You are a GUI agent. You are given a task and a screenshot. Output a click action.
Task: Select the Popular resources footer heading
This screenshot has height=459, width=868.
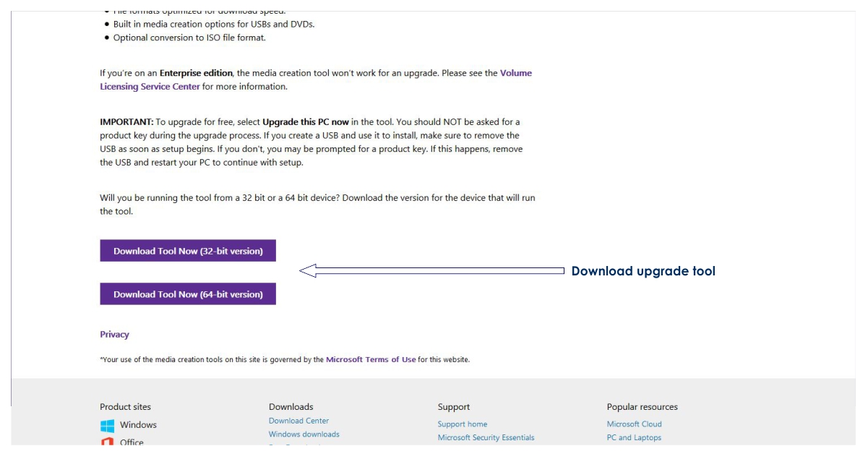click(x=643, y=407)
